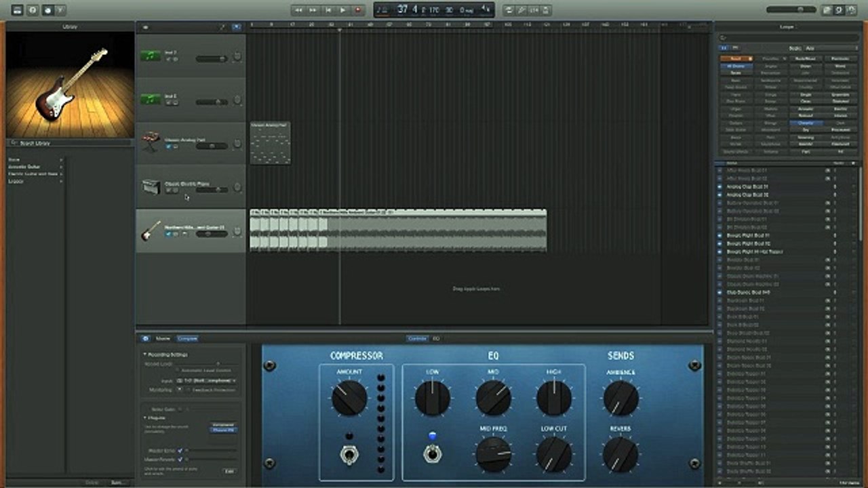Screen dimensions: 868x488
Task: Switch to the Master tab
Action: pos(163,338)
